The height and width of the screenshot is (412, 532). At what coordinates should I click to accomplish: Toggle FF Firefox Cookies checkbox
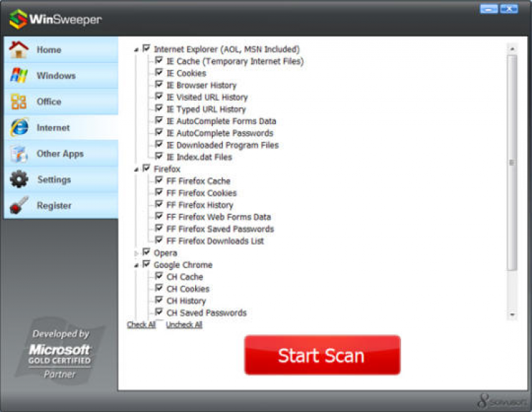[x=159, y=192]
